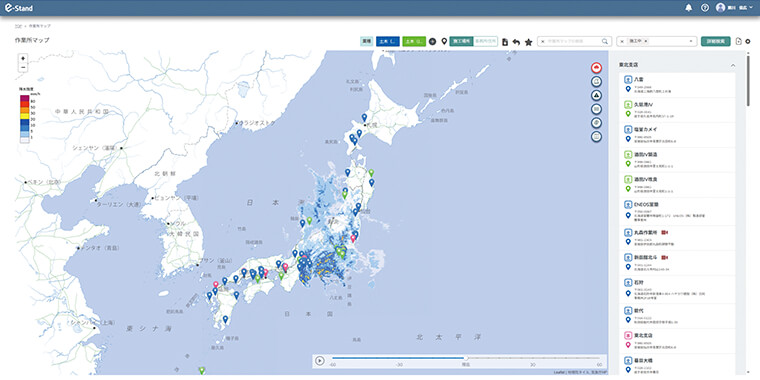Select the 石狩 worksite entry
Image resolution: width=760 pixels, height=380 pixels.
click(x=677, y=290)
